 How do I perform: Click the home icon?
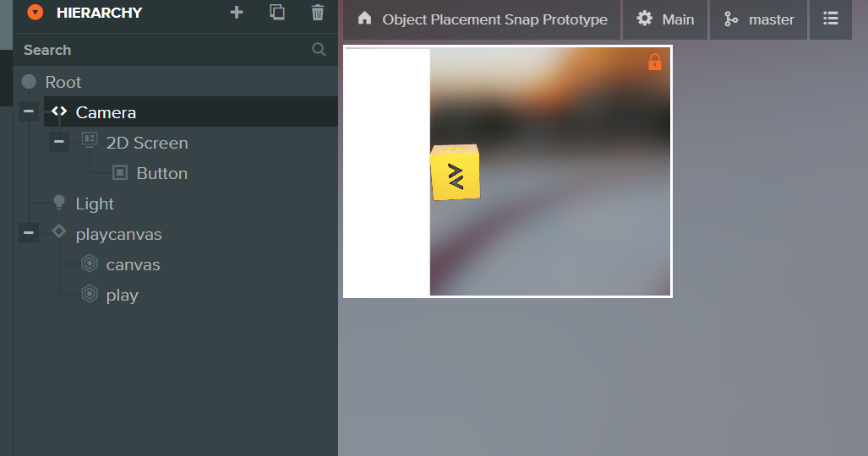pyautogui.click(x=365, y=19)
